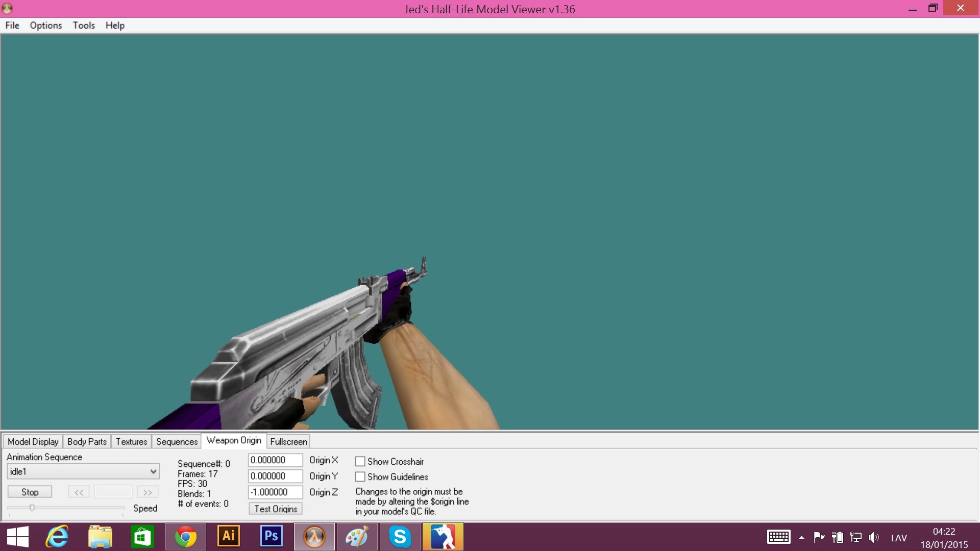Screen dimensions: 980x551
Task: Stop the animation playback
Action: [30, 492]
